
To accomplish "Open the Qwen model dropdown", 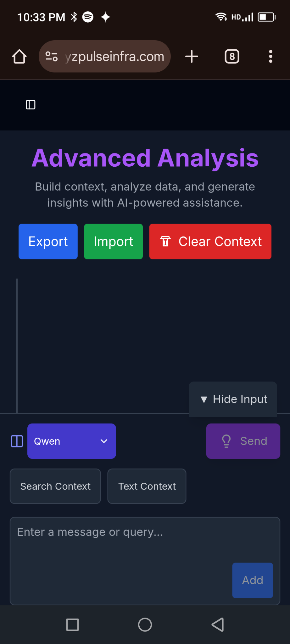I will 72,441.
